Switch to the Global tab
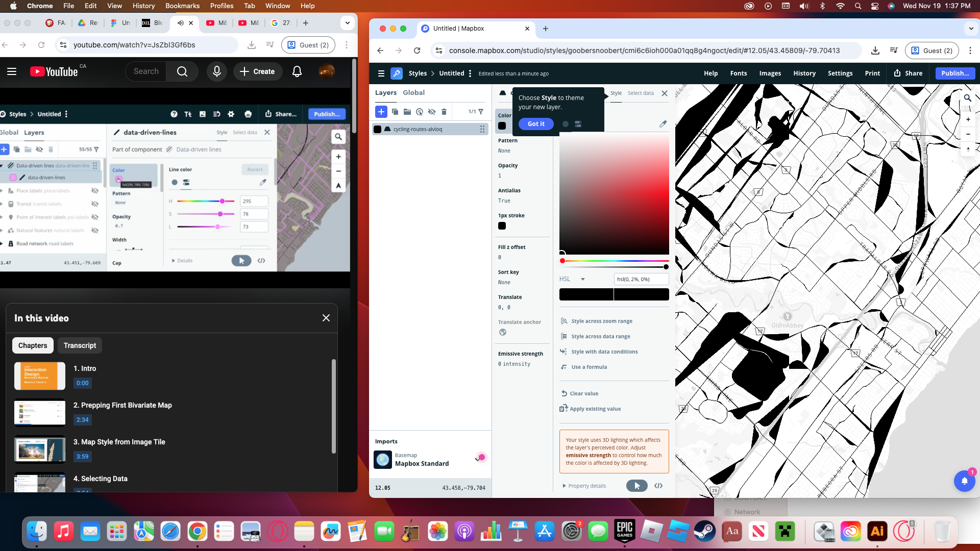The height and width of the screenshot is (551, 980). pyautogui.click(x=413, y=92)
